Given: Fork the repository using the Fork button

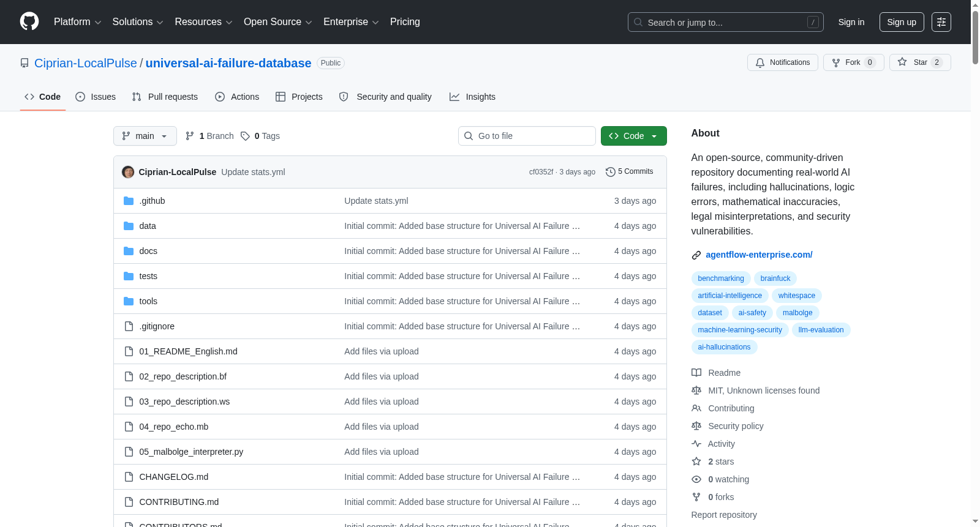Looking at the screenshot, I should click(854, 62).
